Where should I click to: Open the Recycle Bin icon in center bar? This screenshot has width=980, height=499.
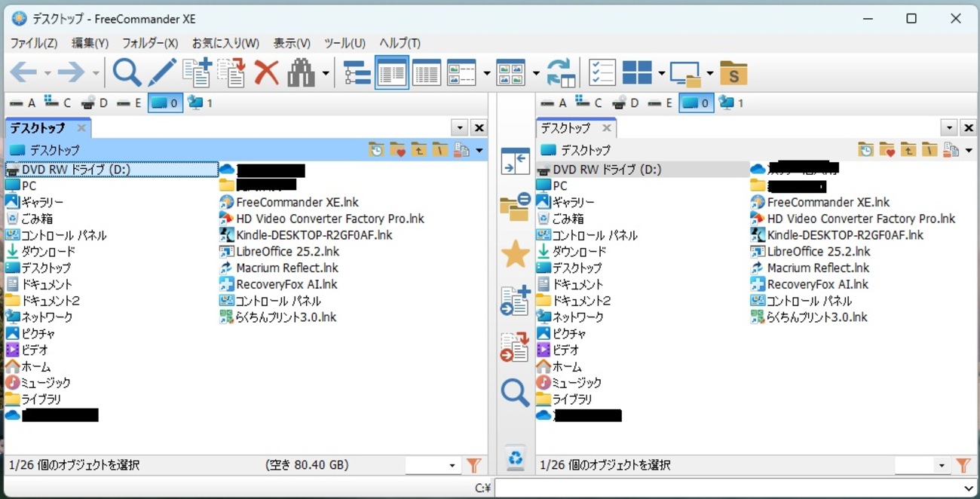(x=515, y=458)
